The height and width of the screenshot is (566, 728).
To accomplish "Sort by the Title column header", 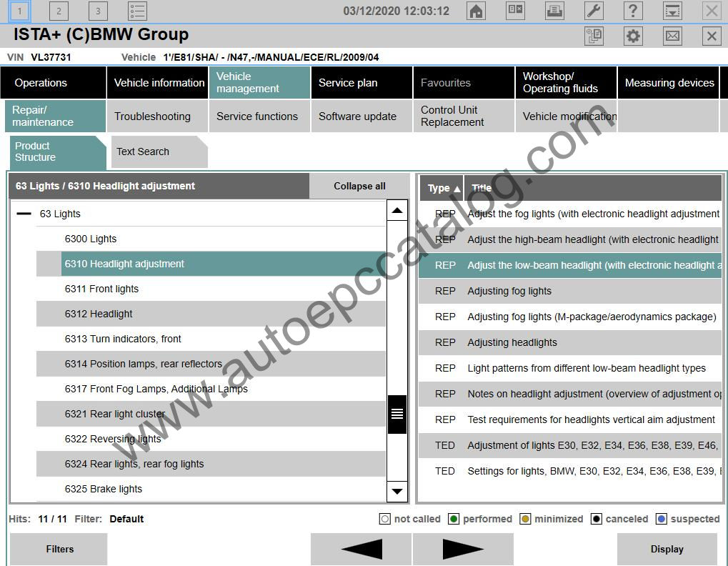I will (x=593, y=188).
